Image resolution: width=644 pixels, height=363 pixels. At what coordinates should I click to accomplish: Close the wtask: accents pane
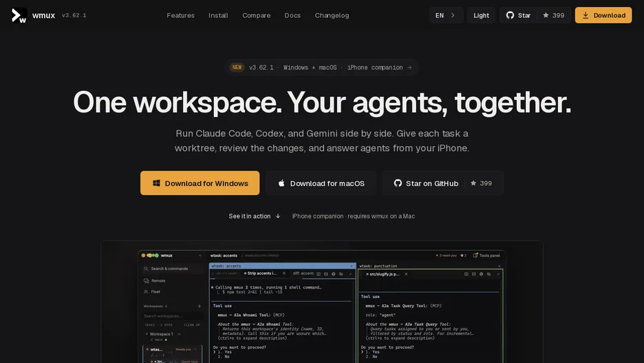click(351, 266)
